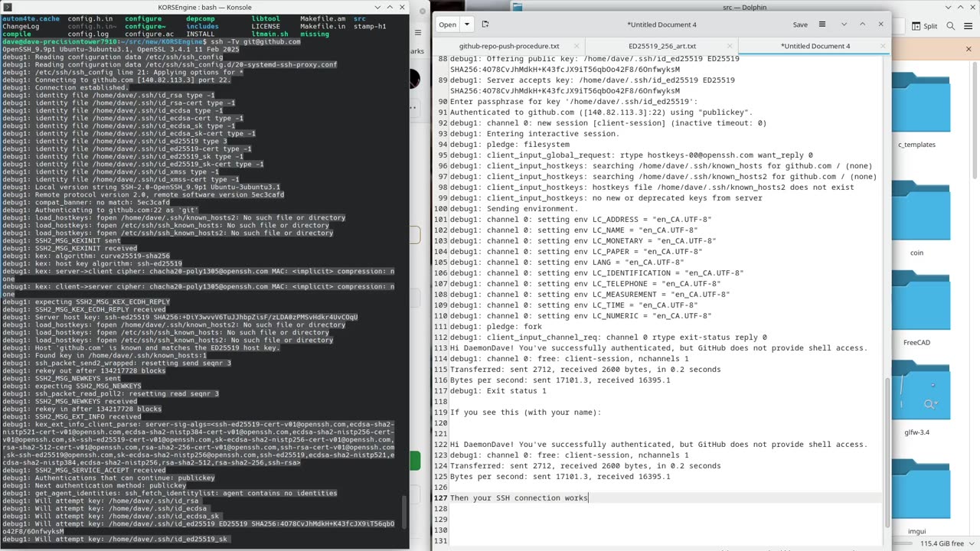
Task: Click 'stamp-h1' entry in Konsole listing
Action: (370, 26)
